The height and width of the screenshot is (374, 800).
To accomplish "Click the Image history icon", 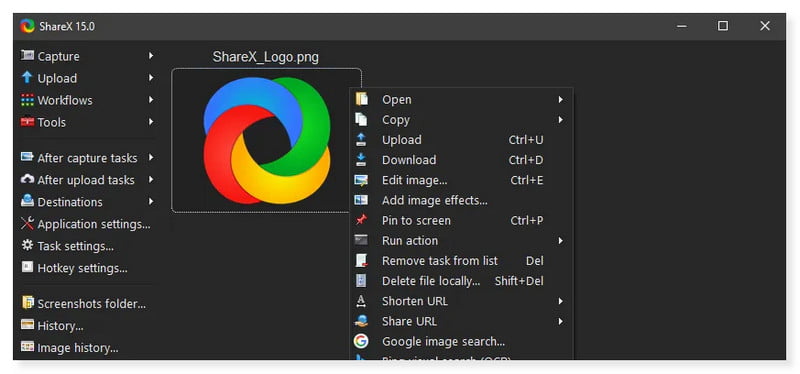I will pos(27,346).
